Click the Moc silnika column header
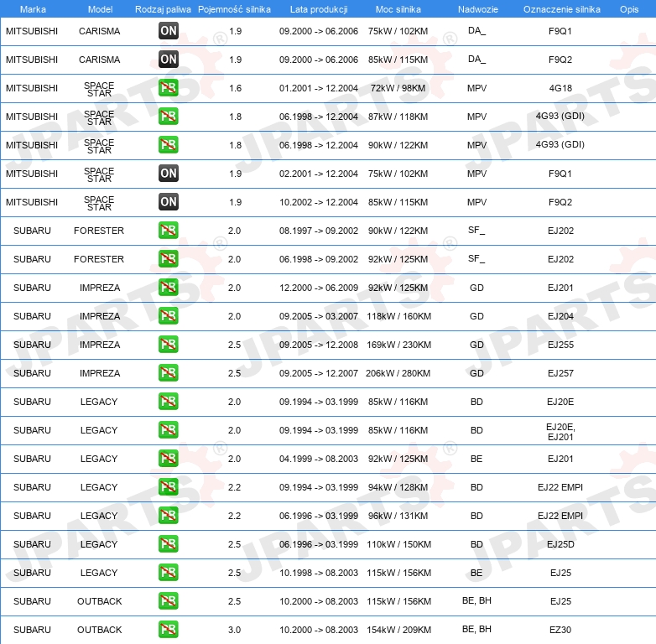This screenshot has width=656, height=644. coord(398,9)
